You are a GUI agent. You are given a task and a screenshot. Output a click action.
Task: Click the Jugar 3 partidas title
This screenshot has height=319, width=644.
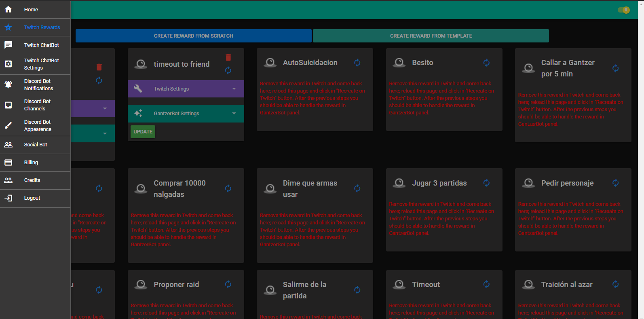(439, 183)
